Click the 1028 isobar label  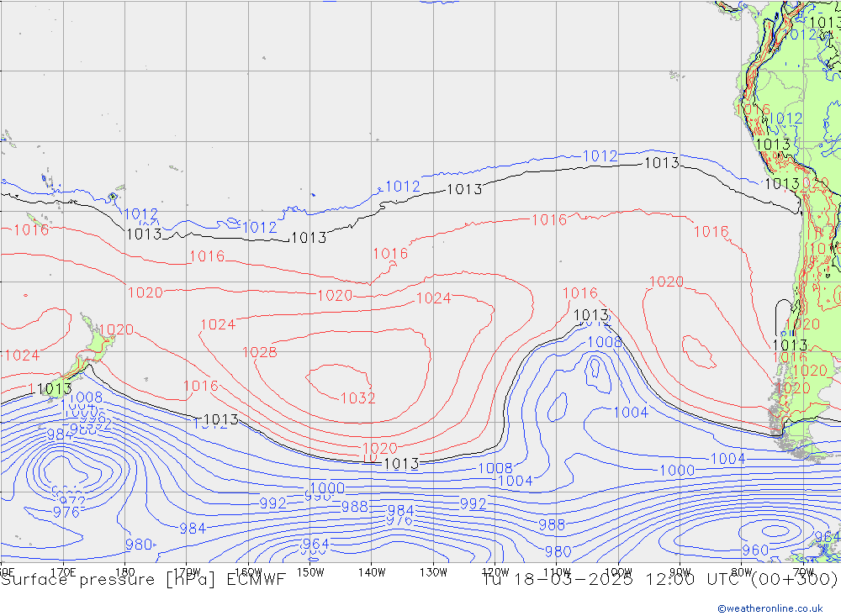[260, 352]
